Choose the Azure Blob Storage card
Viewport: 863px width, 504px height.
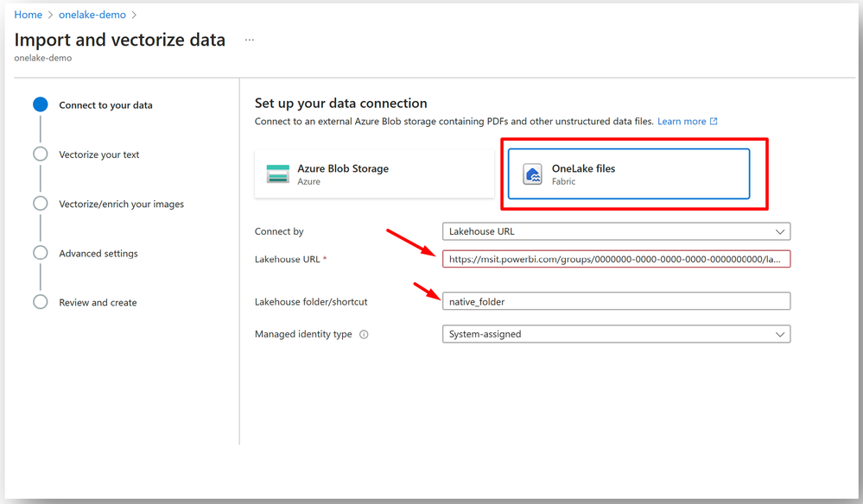(374, 173)
